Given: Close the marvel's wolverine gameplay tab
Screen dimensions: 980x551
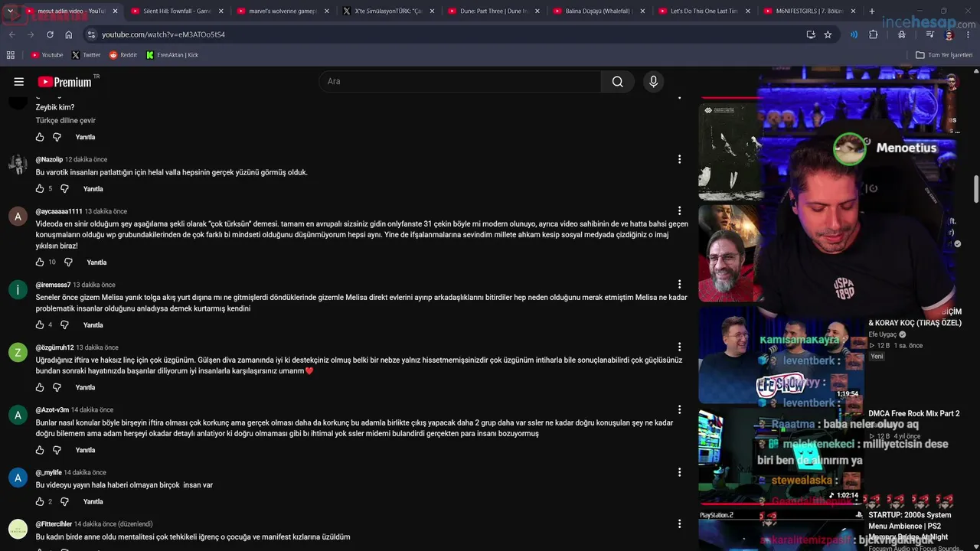Looking at the screenshot, I should (x=326, y=11).
